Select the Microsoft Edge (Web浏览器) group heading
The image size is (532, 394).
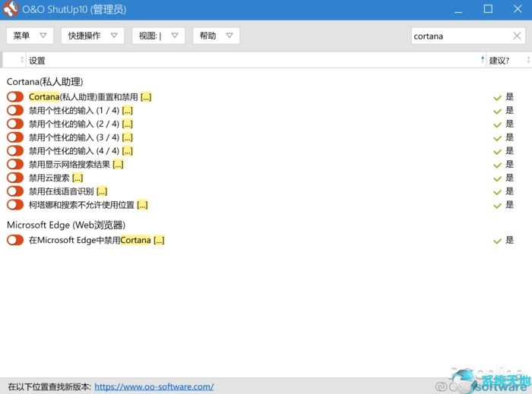coord(66,225)
